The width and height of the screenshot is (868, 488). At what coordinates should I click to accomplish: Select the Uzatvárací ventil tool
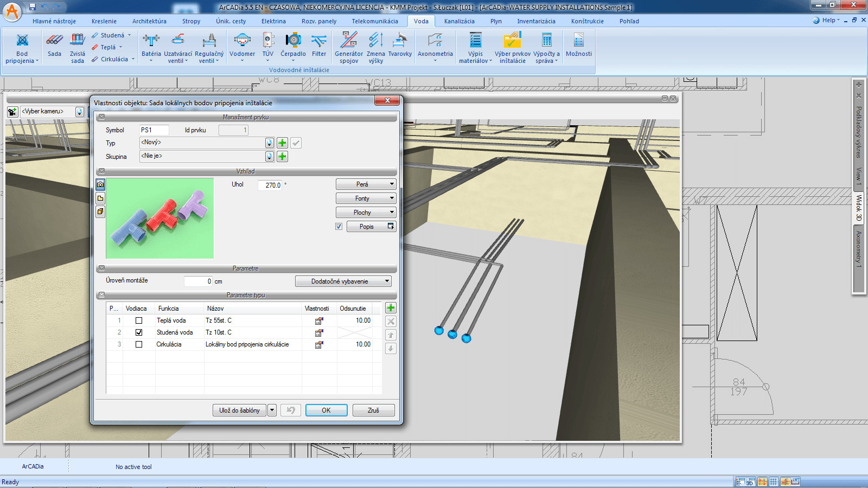(178, 40)
